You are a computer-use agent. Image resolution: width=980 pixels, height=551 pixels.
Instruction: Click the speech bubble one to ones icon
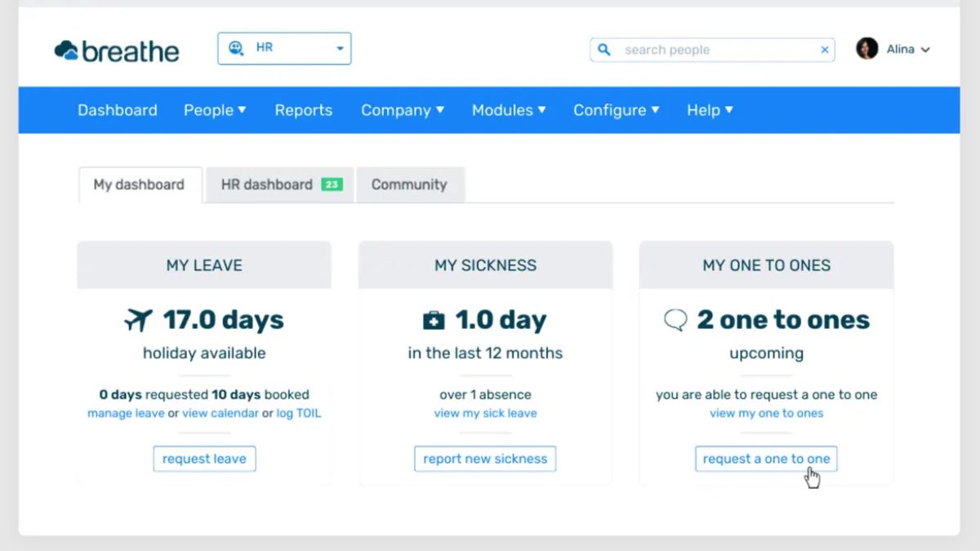[x=675, y=320]
